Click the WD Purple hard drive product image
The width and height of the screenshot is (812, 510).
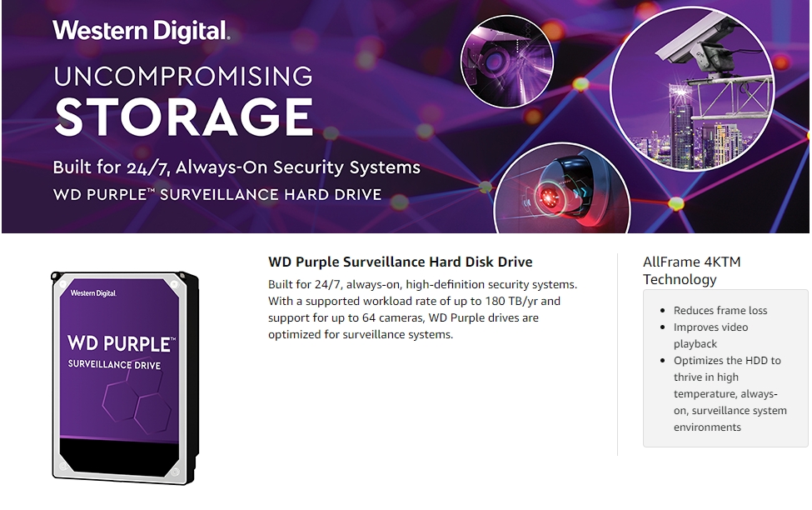click(x=125, y=377)
